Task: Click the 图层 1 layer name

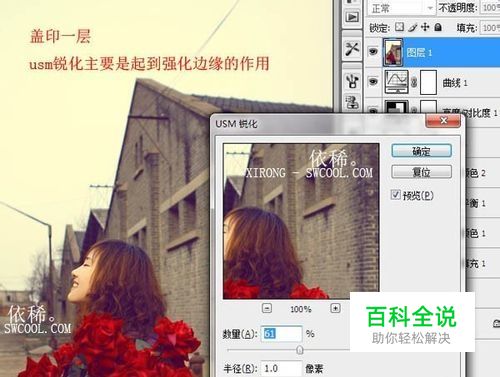Action: [x=419, y=52]
